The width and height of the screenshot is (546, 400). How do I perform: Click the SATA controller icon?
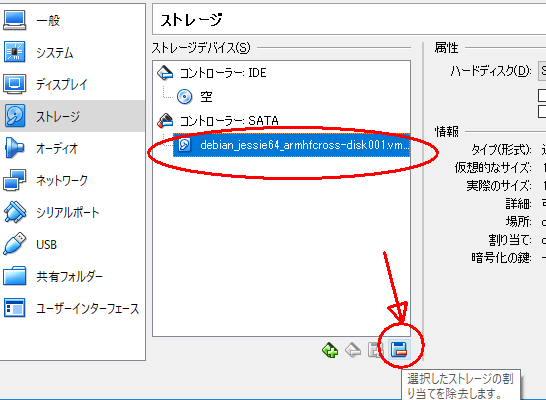[x=165, y=120]
